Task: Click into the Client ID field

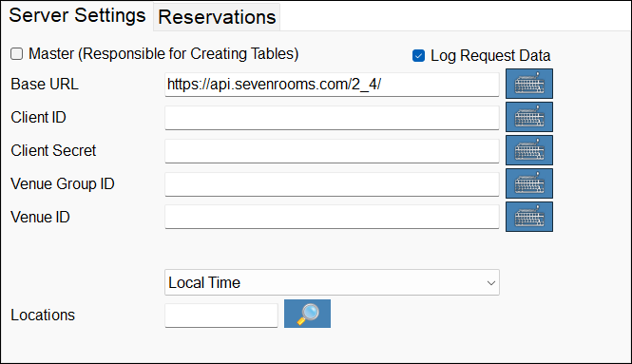Action: click(332, 118)
